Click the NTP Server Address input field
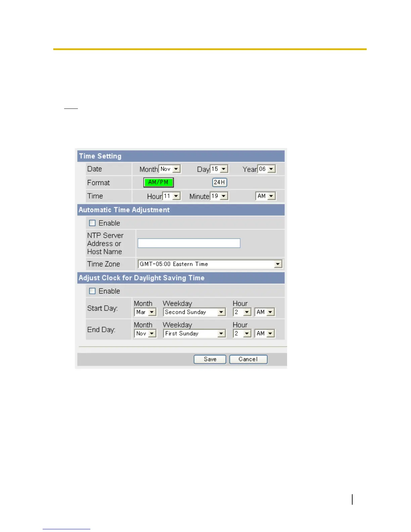 [x=189, y=243]
